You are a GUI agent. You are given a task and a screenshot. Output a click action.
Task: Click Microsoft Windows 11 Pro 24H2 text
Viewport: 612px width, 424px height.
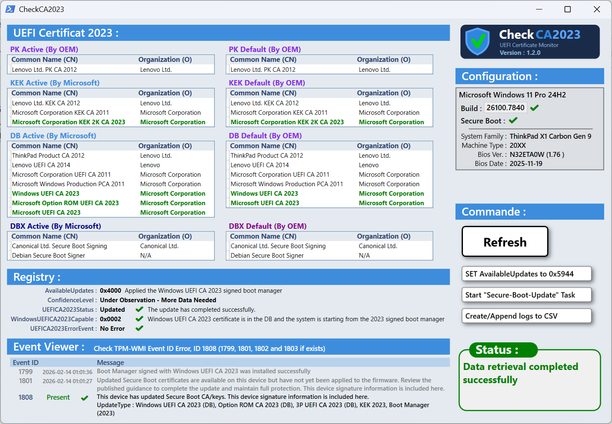[x=512, y=94]
